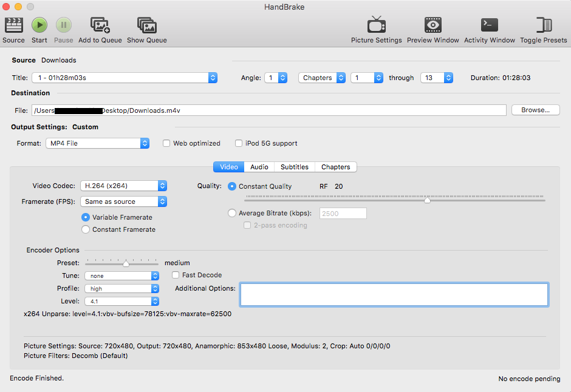The height and width of the screenshot is (392, 571).
Task: Click the No encode pending status text
Action: [x=529, y=379]
